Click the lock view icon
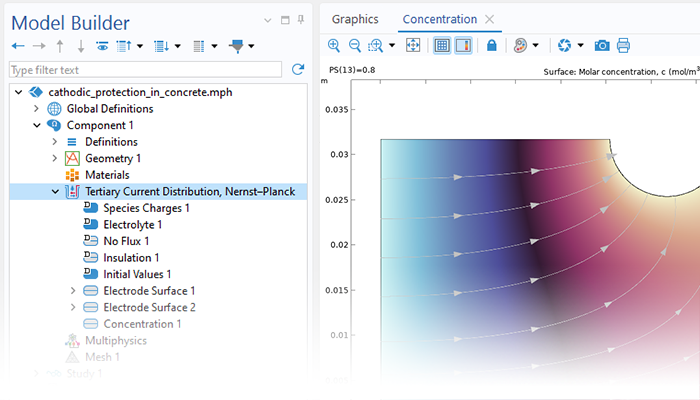 [491, 46]
